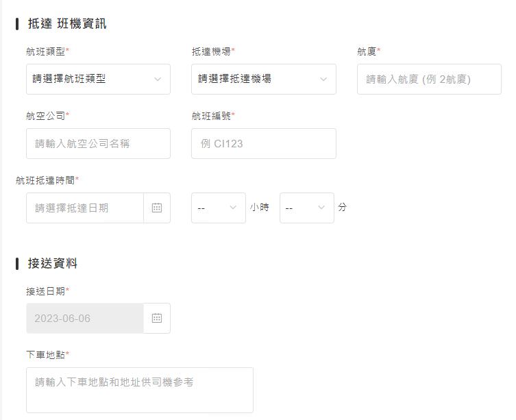
Task: Click the 抵達 班機資訊 section heading
Action: coord(67,24)
